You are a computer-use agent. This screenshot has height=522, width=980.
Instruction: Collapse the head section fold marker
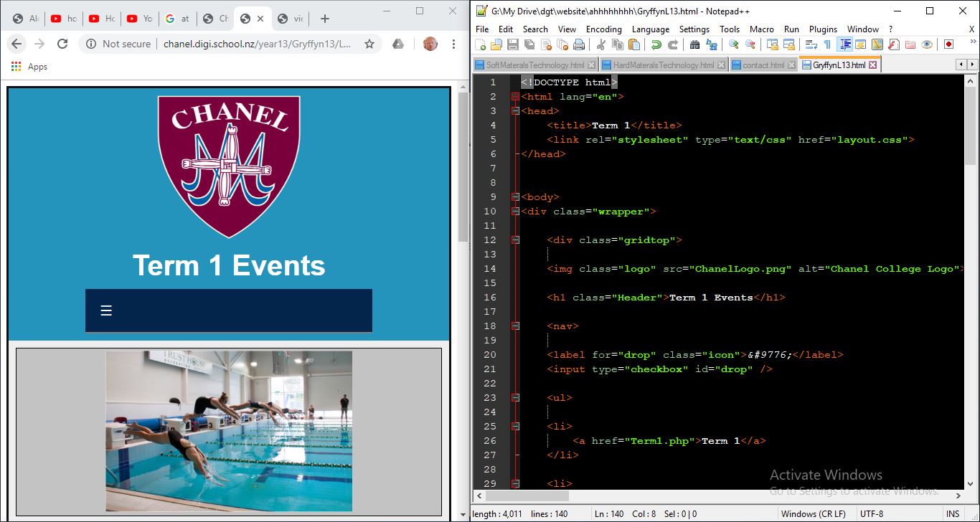pos(515,111)
